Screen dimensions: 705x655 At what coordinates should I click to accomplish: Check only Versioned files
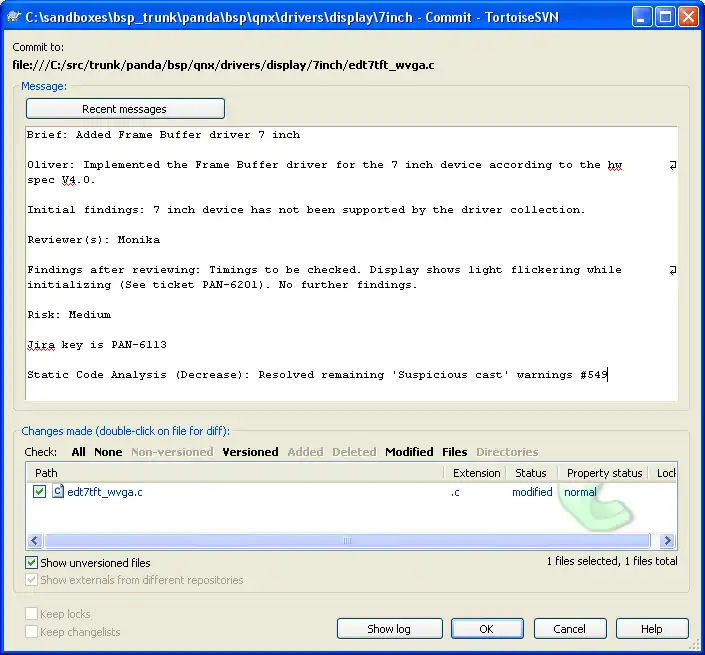coord(250,452)
